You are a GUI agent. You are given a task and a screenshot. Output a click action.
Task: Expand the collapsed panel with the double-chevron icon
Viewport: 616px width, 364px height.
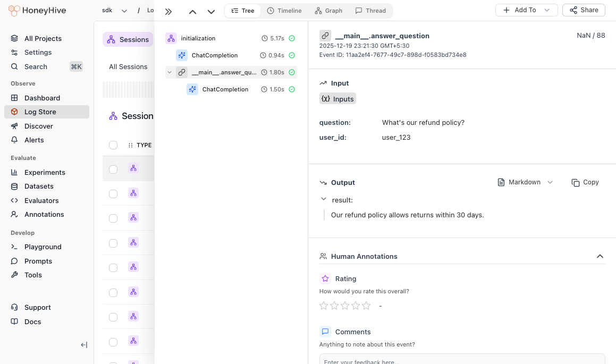168,11
